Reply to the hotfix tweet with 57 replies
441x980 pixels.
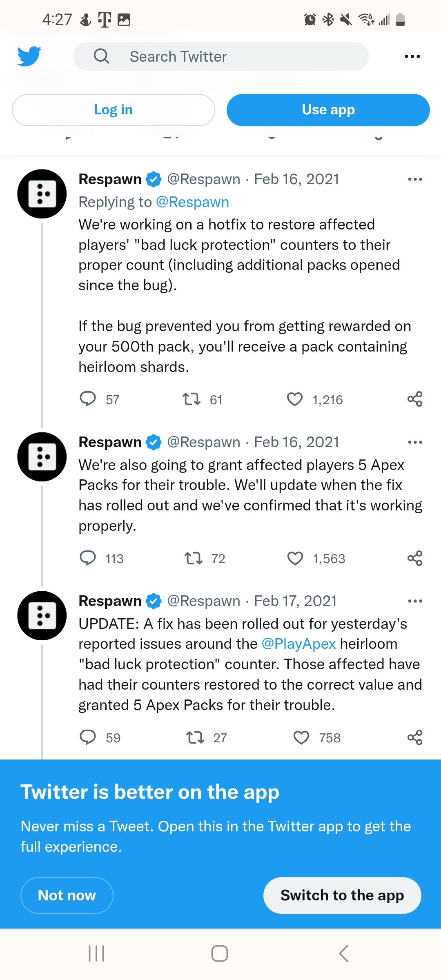[88, 399]
